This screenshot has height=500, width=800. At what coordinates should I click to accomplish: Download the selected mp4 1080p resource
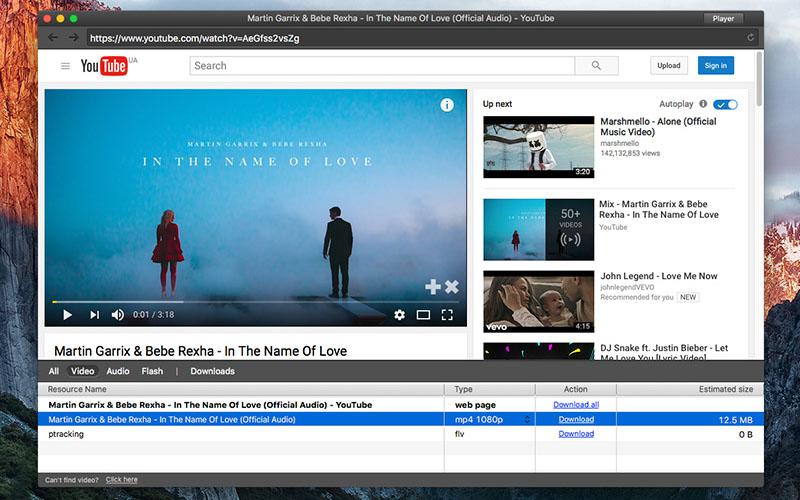tap(576, 419)
